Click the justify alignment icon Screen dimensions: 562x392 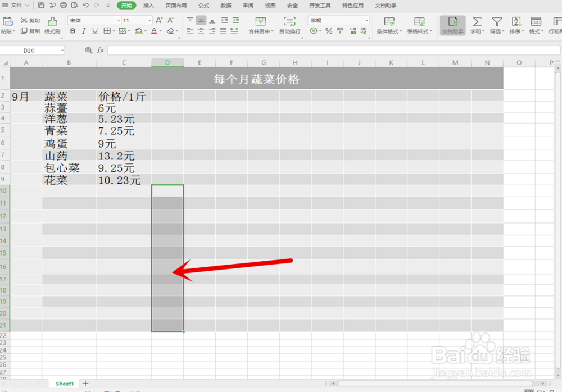point(223,31)
